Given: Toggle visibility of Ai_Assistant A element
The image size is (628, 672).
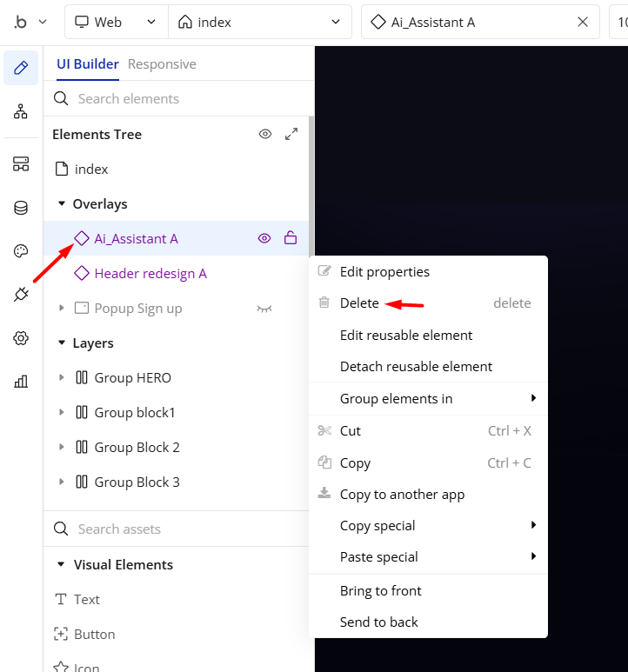Looking at the screenshot, I should pyautogui.click(x=264, y=238).
